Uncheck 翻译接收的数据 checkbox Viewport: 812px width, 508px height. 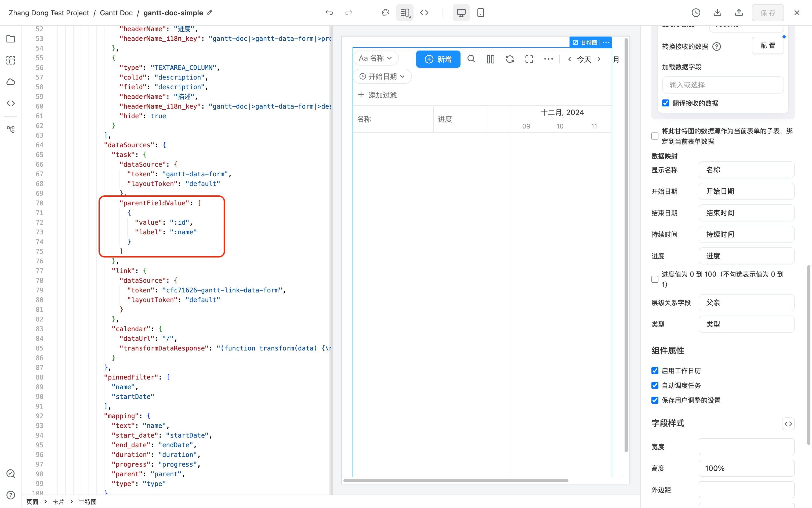coord(666,103)
